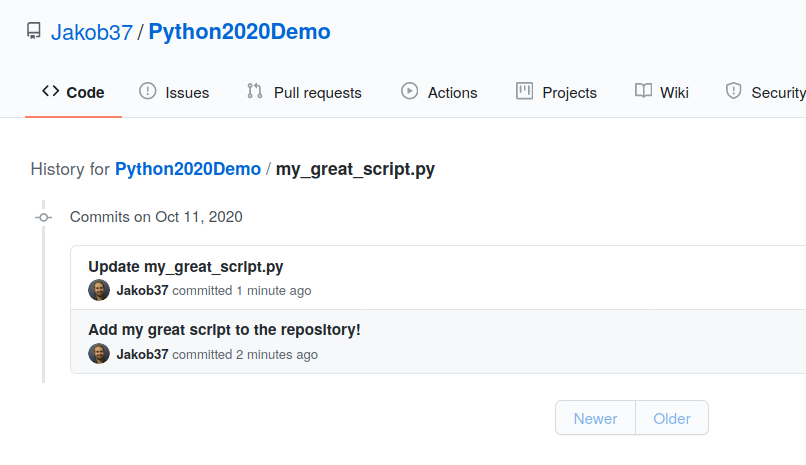Screen dimensions: 806x465
Task: Click the Newer pagination button
Action: click(595, 418)
